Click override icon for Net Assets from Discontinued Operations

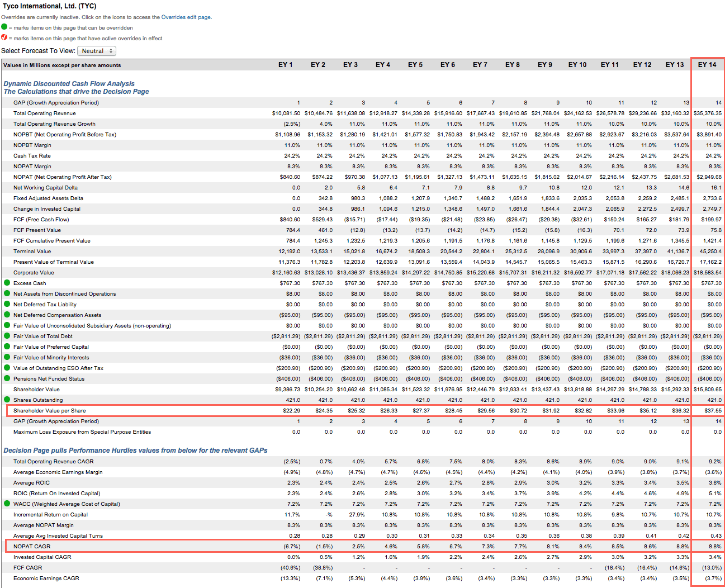(x=7, y=293)
